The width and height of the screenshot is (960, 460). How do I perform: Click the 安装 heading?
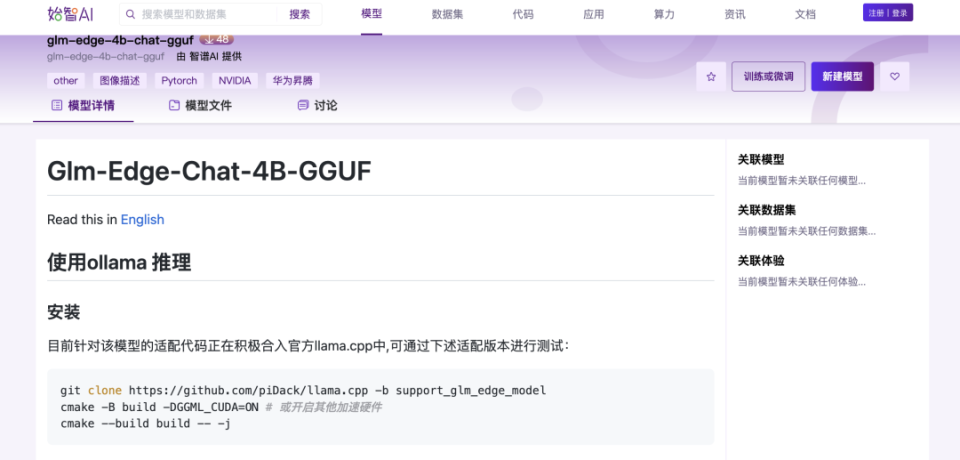(64, 312)
